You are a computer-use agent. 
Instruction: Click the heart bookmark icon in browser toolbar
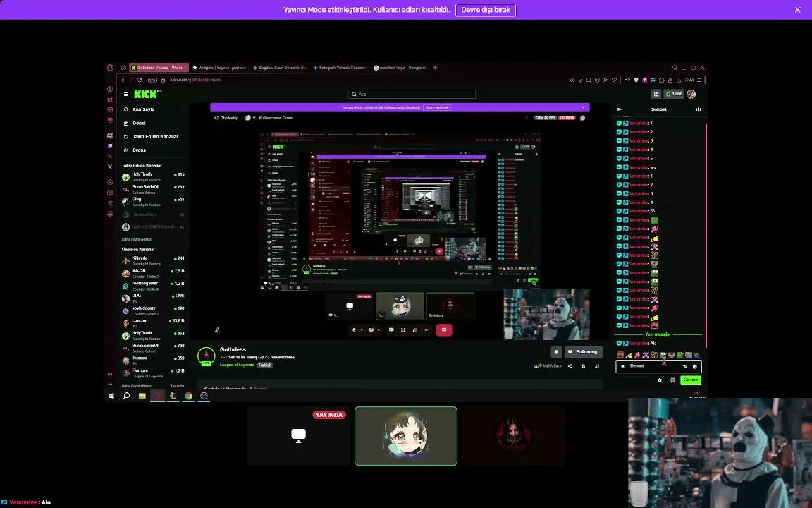click(614, 80)
